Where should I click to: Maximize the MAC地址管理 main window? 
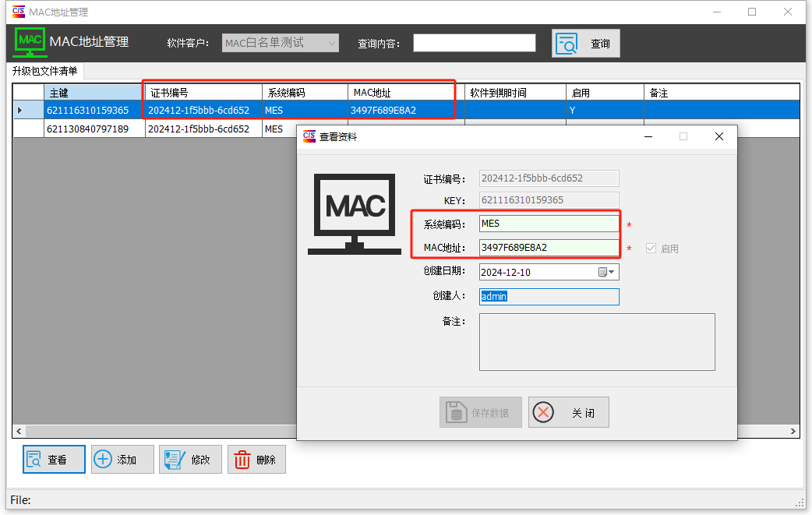(752, 12)
